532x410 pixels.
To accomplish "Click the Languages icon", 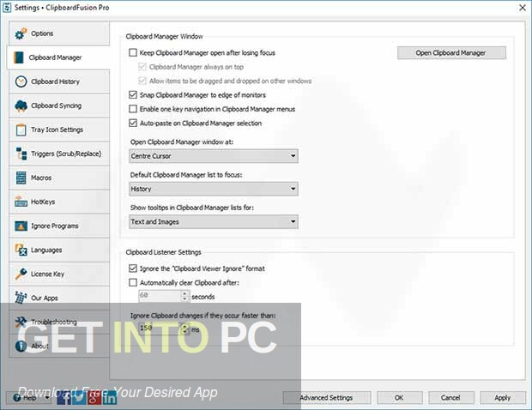I will tap(21, 250).
